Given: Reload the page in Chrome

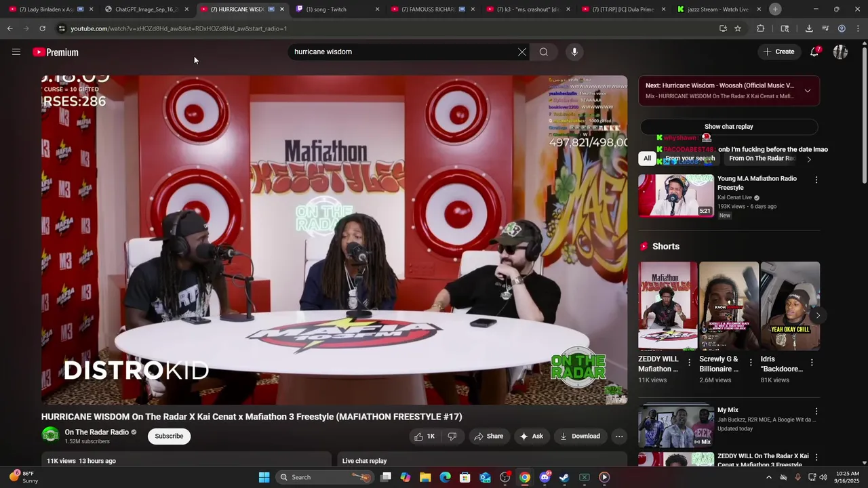Looking at the screenshot, I should pos(42,28).
